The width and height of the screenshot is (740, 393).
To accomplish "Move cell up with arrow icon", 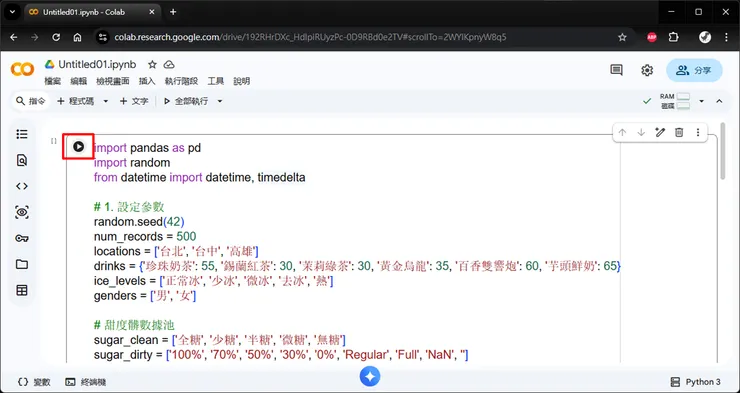I will [x=622, y=133].
